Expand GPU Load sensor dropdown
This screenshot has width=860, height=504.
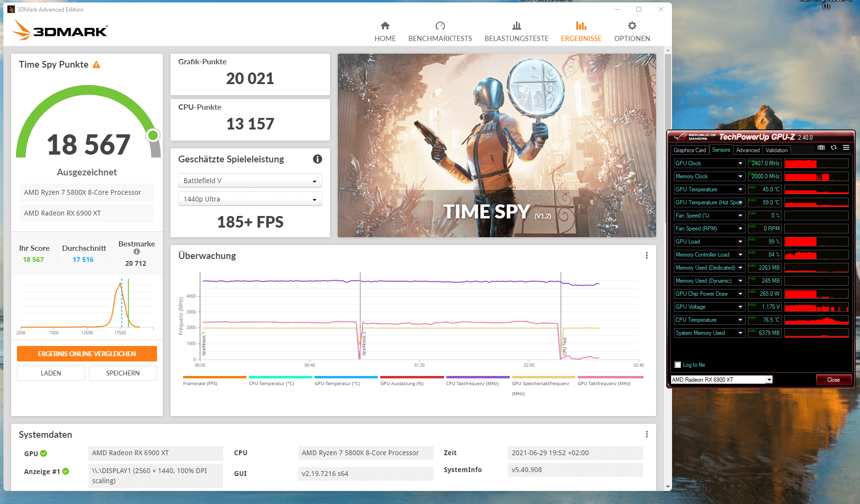coord(740,242)
